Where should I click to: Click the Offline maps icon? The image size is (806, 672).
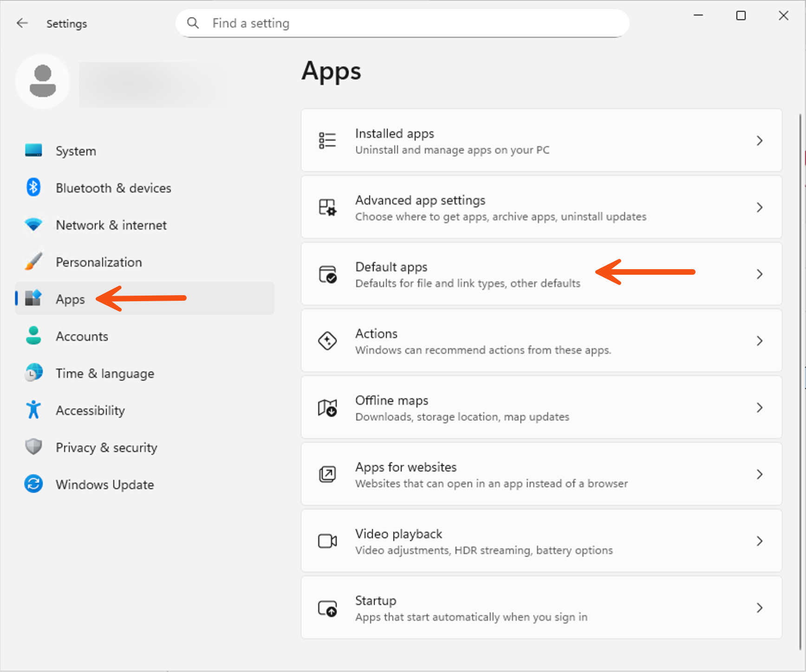click(327, 407)
